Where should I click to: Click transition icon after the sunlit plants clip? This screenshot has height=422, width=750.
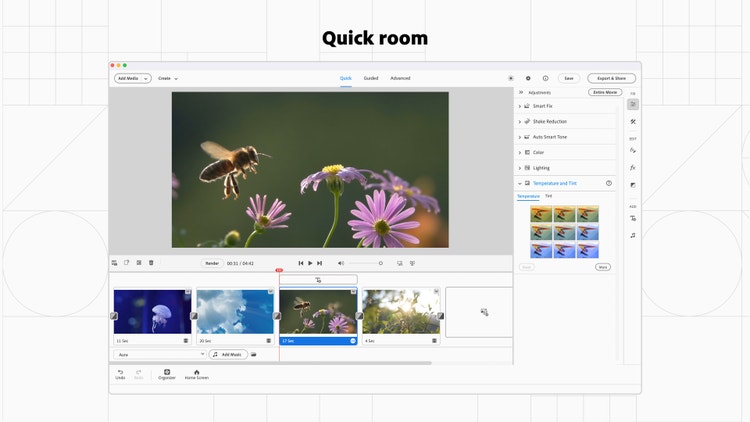point(441,316)
